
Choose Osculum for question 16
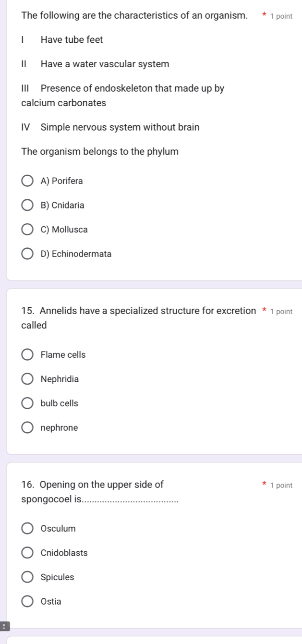[x=28, y=529]
